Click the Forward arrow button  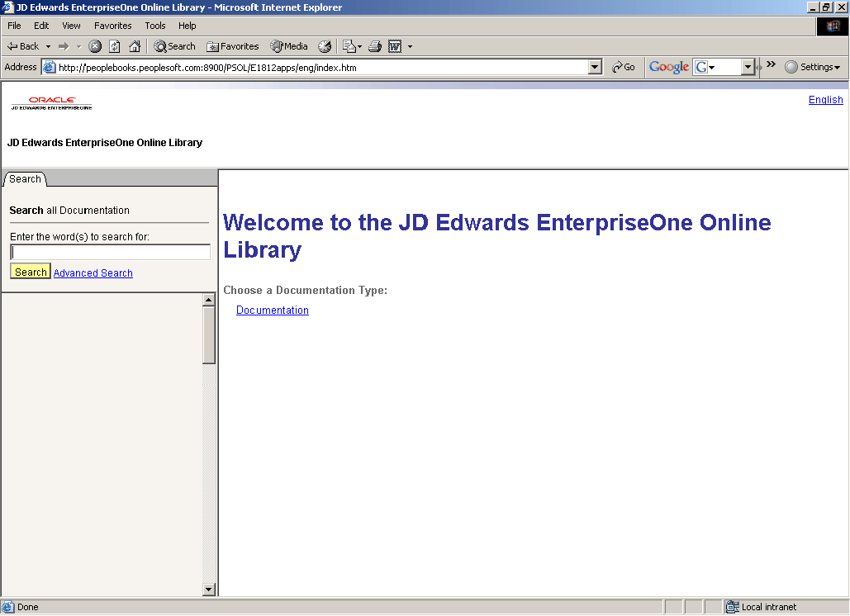(x=64, y=46)
